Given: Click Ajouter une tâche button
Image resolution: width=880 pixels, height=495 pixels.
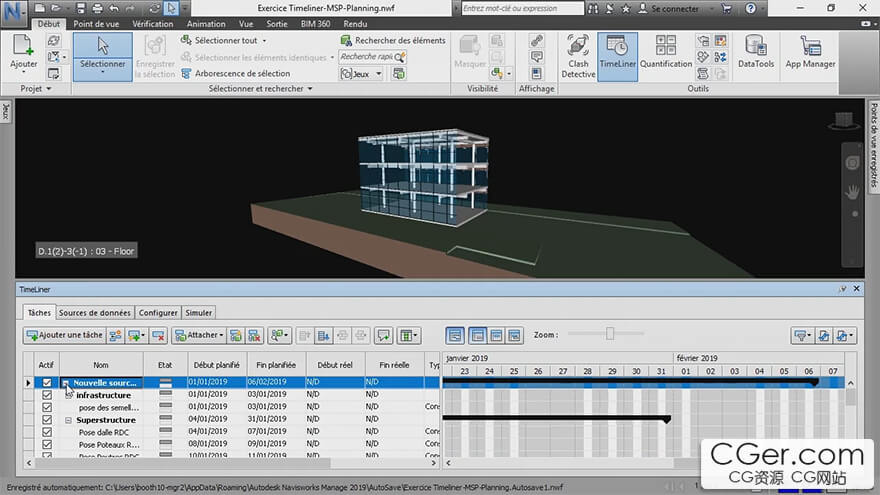Looking at the screenshot, I should coord(65,336).
